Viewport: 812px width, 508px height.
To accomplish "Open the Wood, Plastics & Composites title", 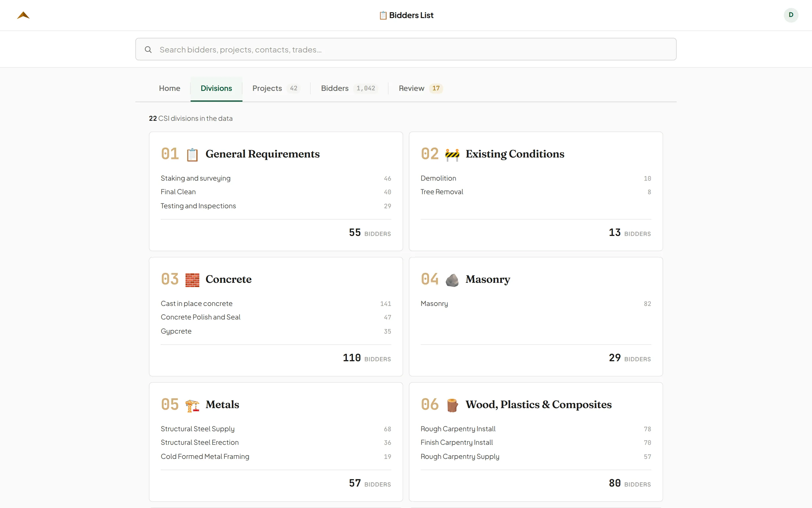I will pyautogui.click(x=538, y=404).
